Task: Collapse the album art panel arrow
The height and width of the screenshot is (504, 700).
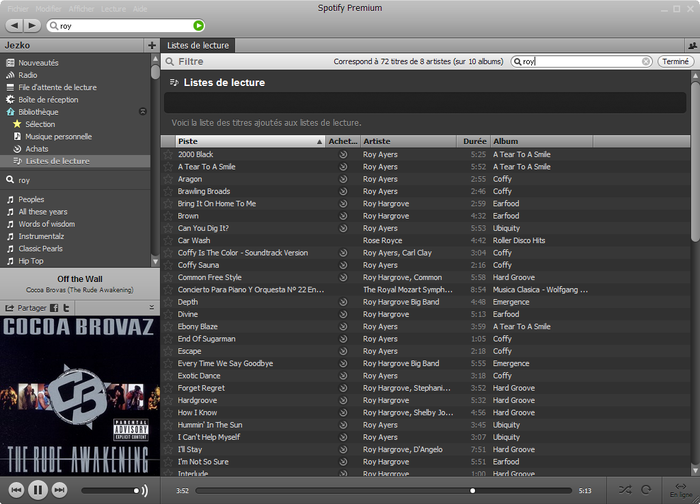Action: 151,308
